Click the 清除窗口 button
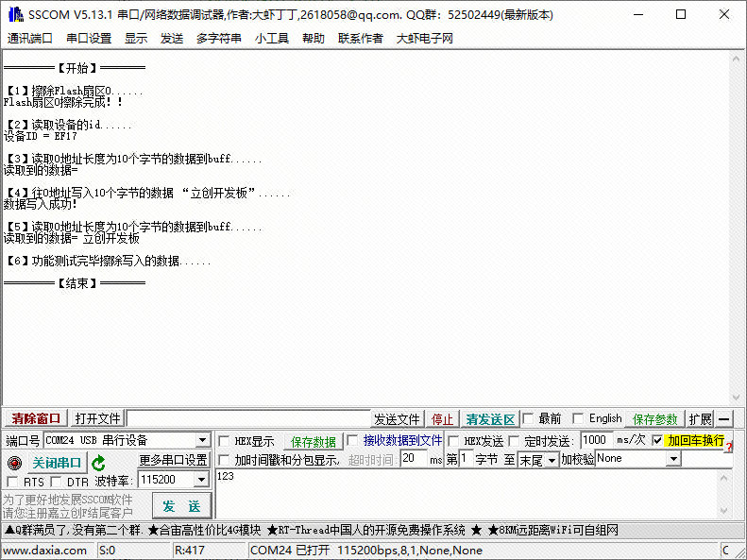 click(x=36, y=419)
